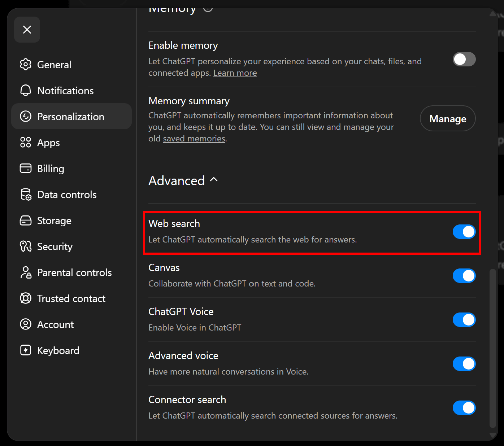The width and height of the screenshot is (504, 446).
Task: Open the General settings section
Action: (x=71, y=64)
